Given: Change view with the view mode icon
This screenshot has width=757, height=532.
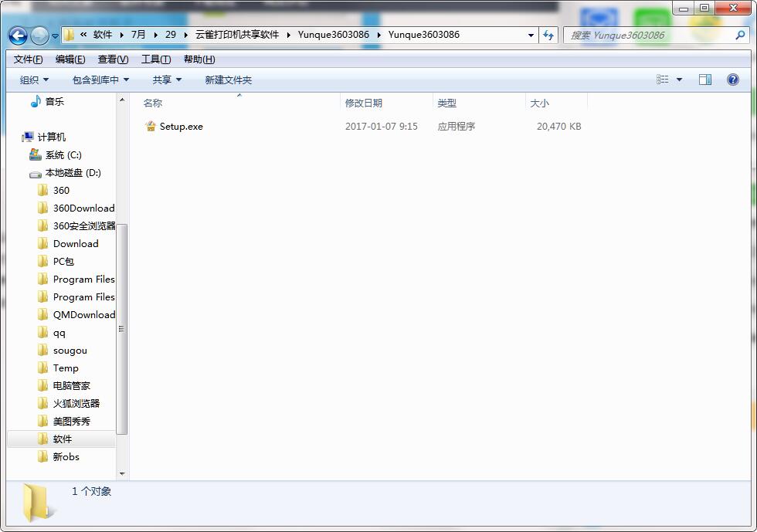Looking at the screenshot, I should coord(663,80).
